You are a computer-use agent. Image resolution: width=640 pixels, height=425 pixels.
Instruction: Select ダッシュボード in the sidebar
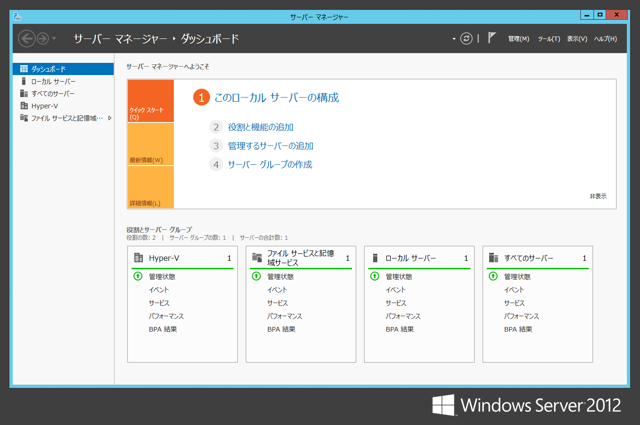63,69
